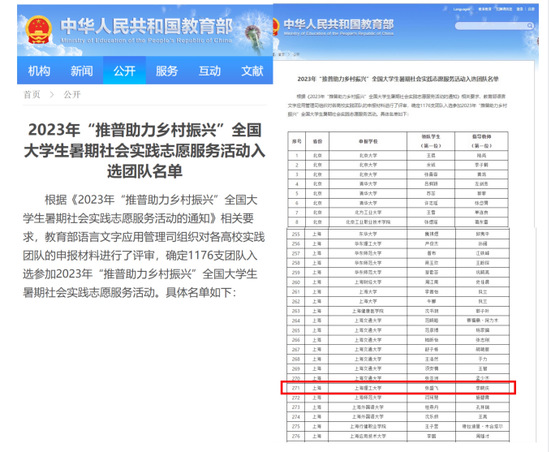Select the highlighted 公开 tab
This screenshot has width=549, height=452.
point(124,71)
